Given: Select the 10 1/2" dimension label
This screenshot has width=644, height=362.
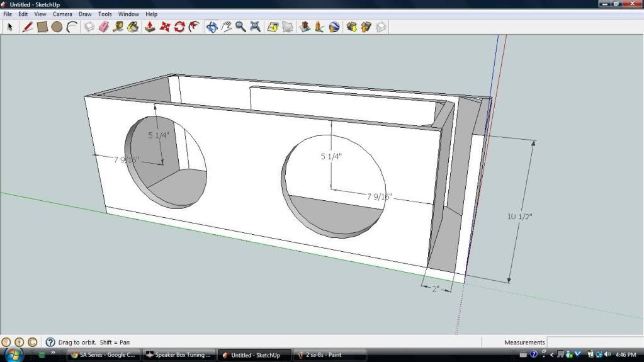Looking at the screenshot, I should 519,216.
